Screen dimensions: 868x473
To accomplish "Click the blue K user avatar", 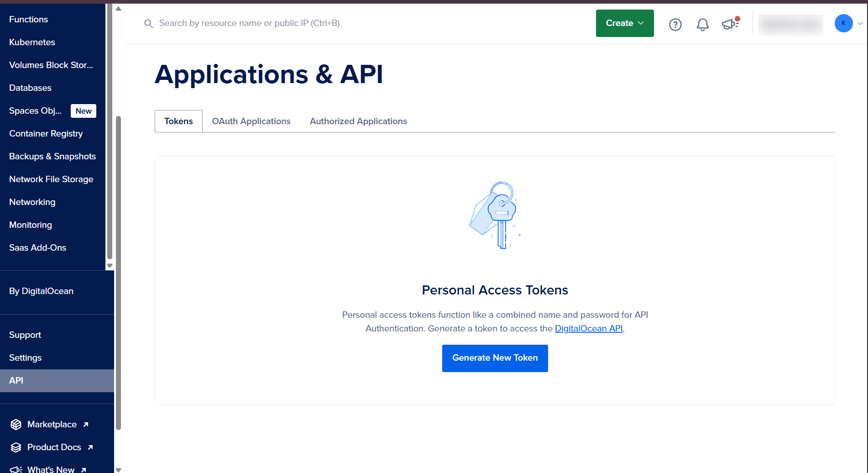I will [x=843, y=23].
